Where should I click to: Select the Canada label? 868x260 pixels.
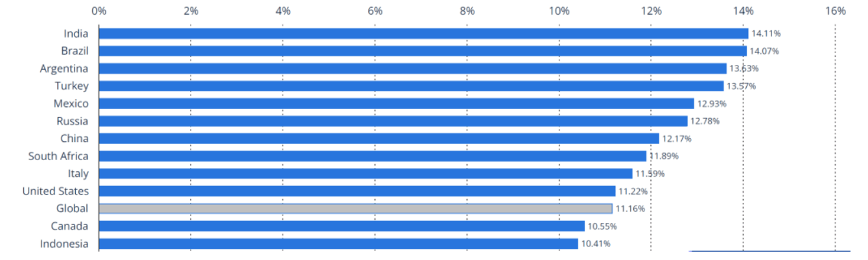(70, 226)
